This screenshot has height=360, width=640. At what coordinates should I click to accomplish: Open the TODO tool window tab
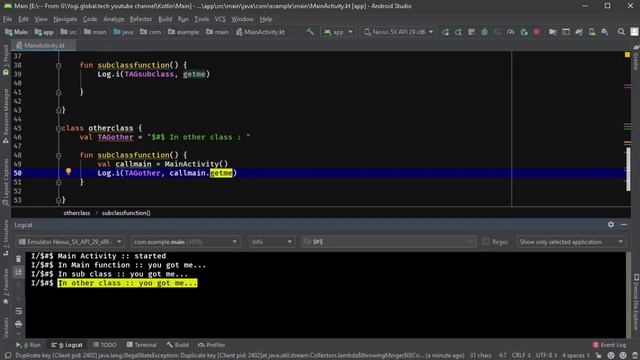pos(105,345)
